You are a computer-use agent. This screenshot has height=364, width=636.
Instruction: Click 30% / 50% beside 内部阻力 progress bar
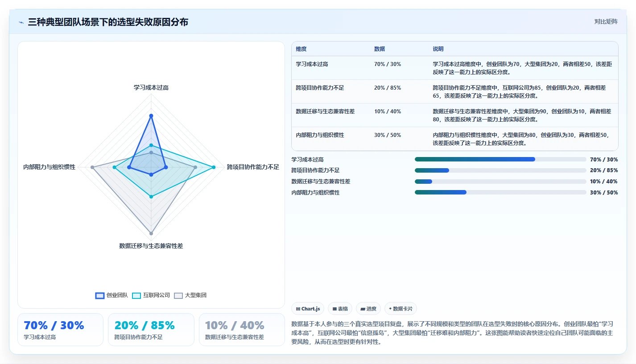pyautogui.click(x=604, y=193)
